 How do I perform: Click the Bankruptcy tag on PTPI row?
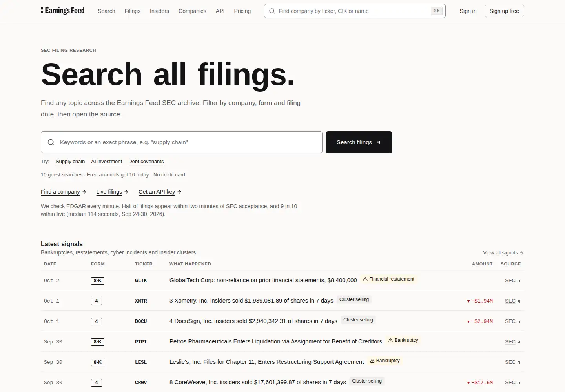point(403,340)
